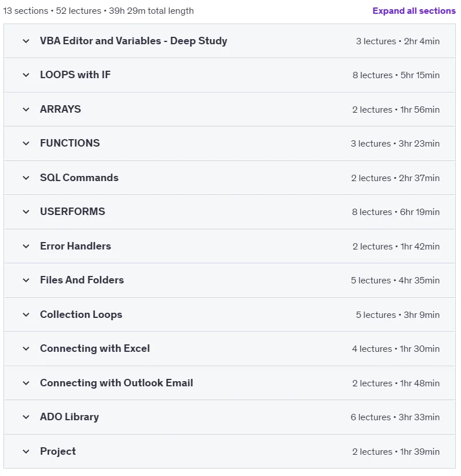Expand Files And Folders chevron
The image size is (461, 476).
click(x=26, y=280)
